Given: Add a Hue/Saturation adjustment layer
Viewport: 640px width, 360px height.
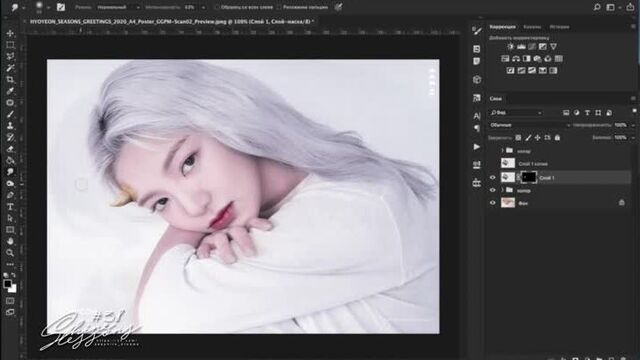Looking at the screenshot, I should [505, 59].
